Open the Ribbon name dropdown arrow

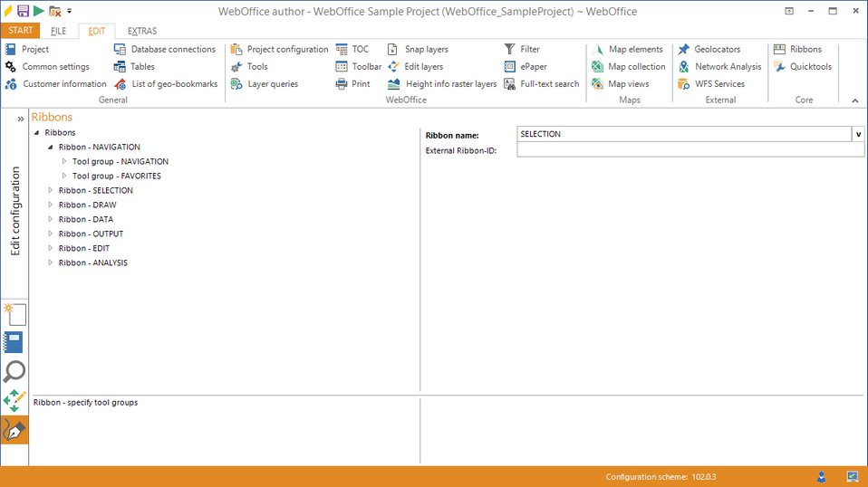point(858,134)
